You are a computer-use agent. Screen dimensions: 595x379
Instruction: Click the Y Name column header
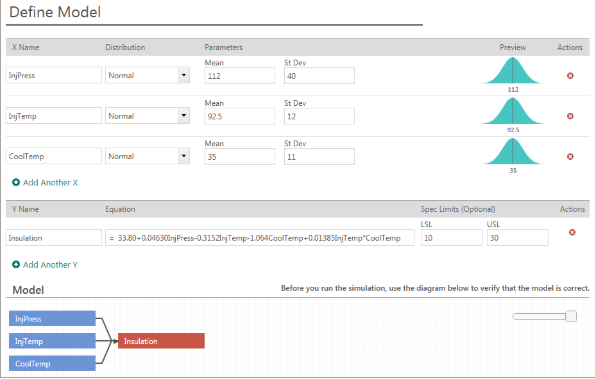point(25,209)
